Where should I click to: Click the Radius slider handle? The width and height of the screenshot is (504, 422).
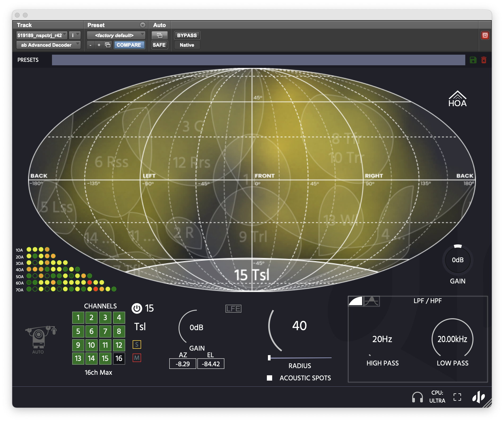[x=269, y=358]
